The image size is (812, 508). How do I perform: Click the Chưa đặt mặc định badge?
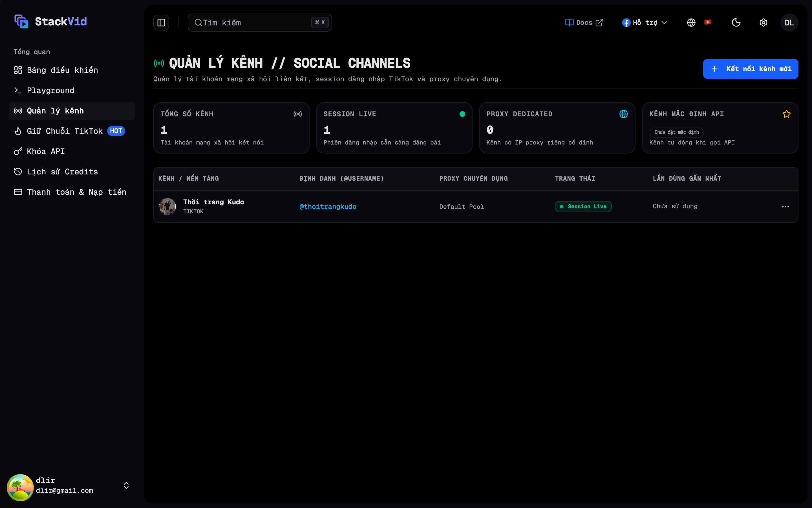(676, 132)
